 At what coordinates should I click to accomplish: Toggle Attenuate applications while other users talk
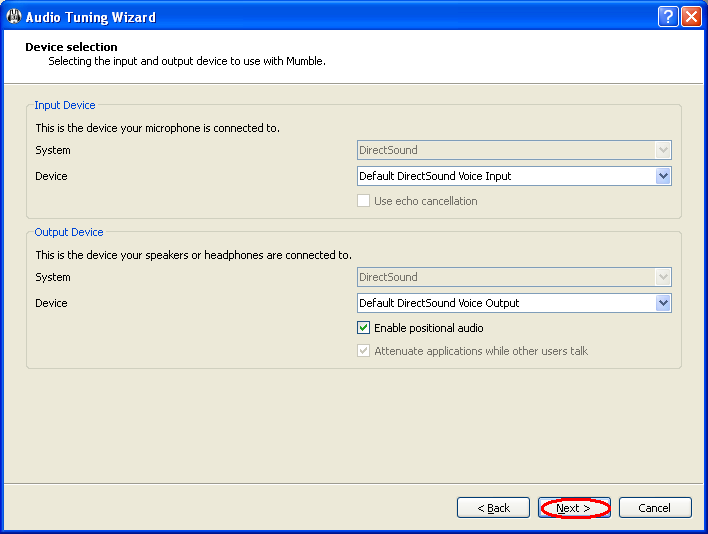click(x=365, y=352)
